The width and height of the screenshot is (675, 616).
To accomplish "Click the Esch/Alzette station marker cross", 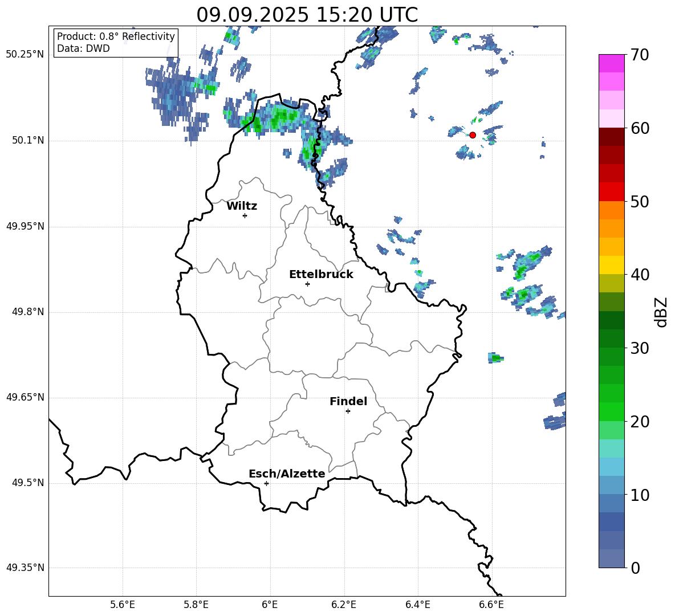I will click(266, 483).
